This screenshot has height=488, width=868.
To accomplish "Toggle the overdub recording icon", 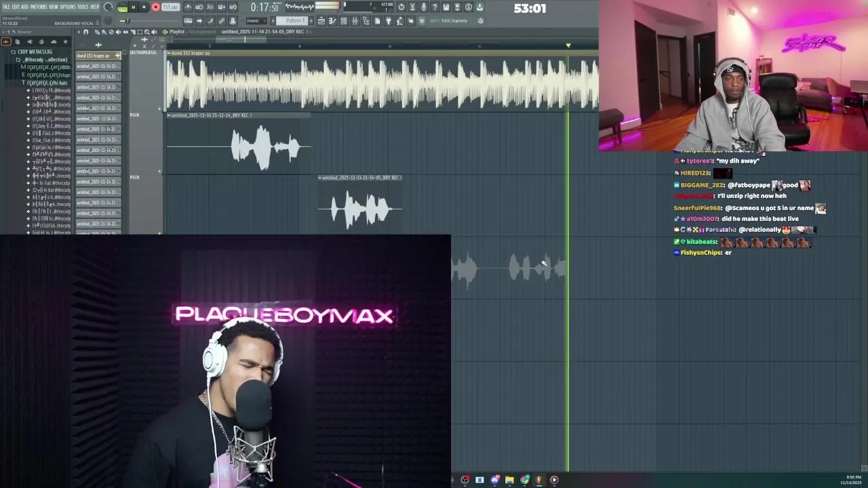I will (x=222, y=7).
